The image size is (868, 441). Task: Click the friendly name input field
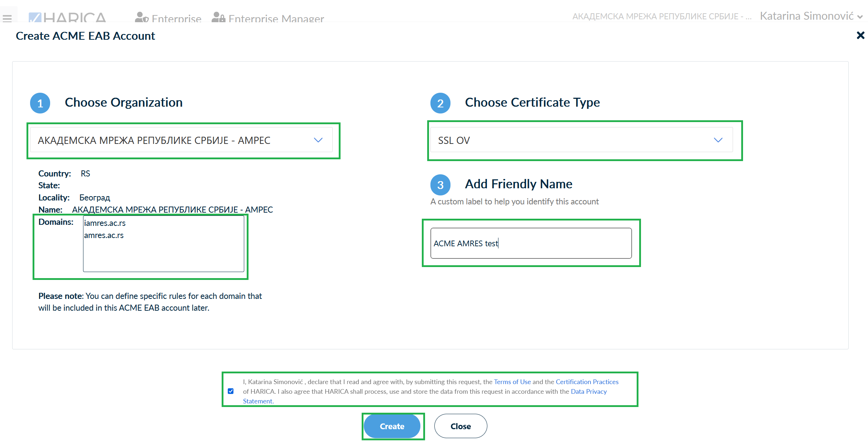531,243
